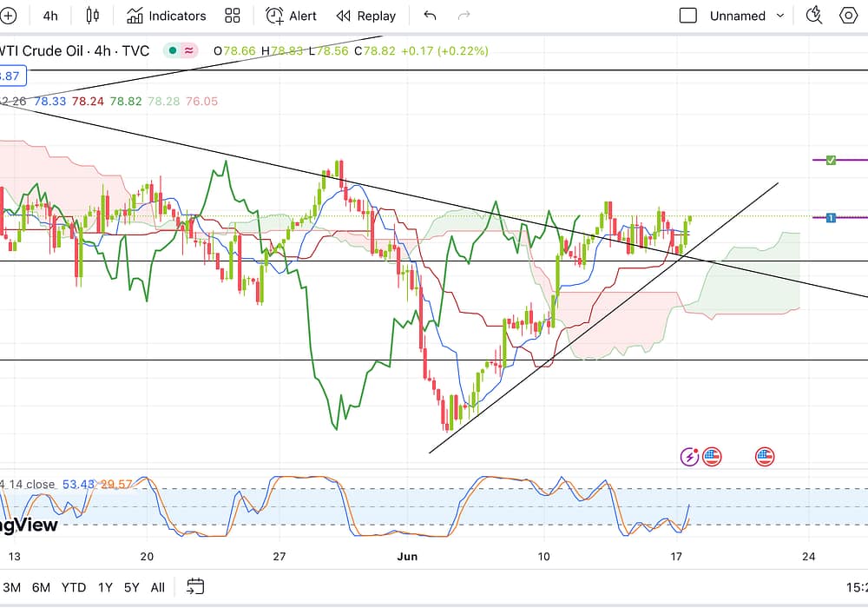The width and height of the screenshot is (868, 608).
Task: Select the YTD date range
Action: [74, 587]
